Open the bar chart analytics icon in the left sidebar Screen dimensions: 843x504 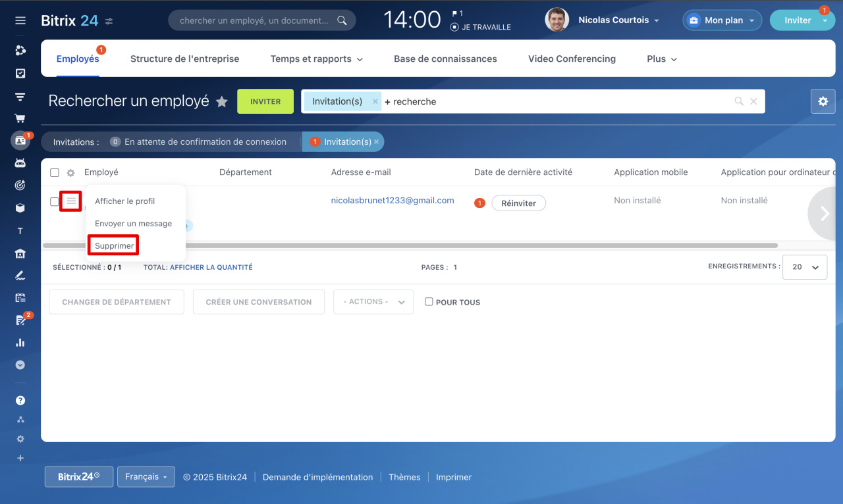[x=20, y=343]
